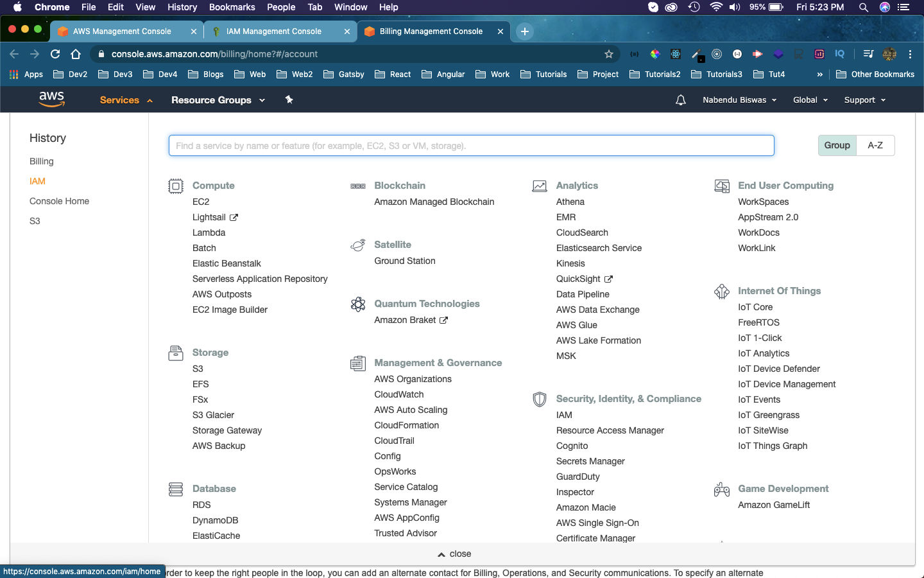Click the Internet Of Things icon

coord(722,292)
